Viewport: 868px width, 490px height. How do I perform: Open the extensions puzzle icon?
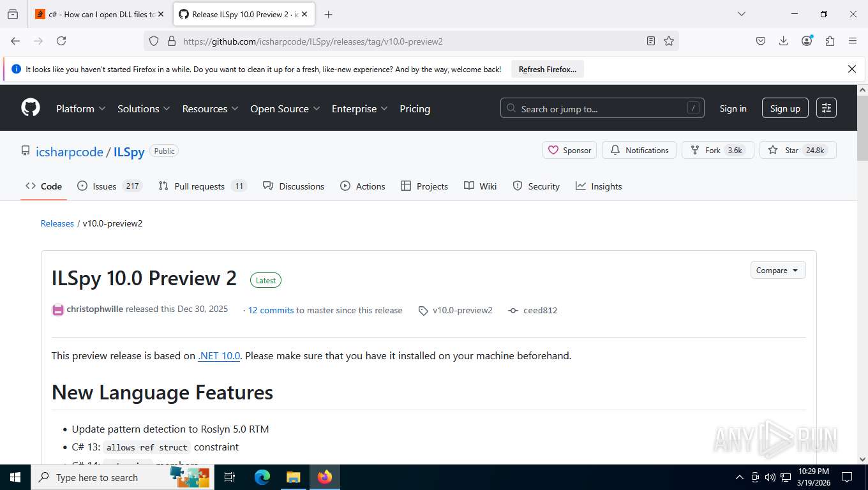coord(830,41)
